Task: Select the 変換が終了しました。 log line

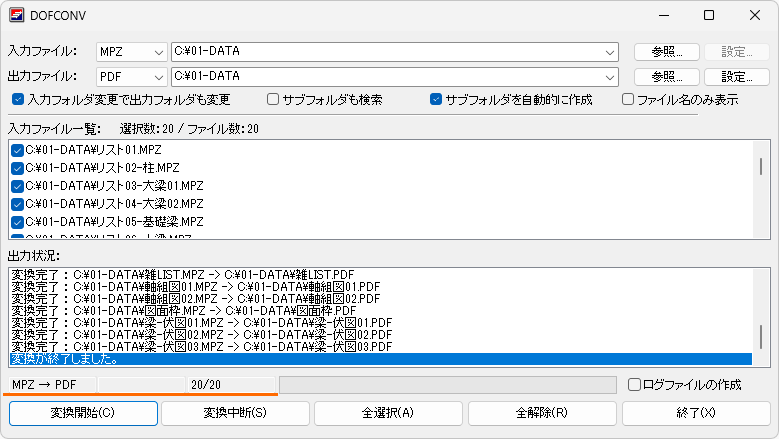Action: click(381, 359)
